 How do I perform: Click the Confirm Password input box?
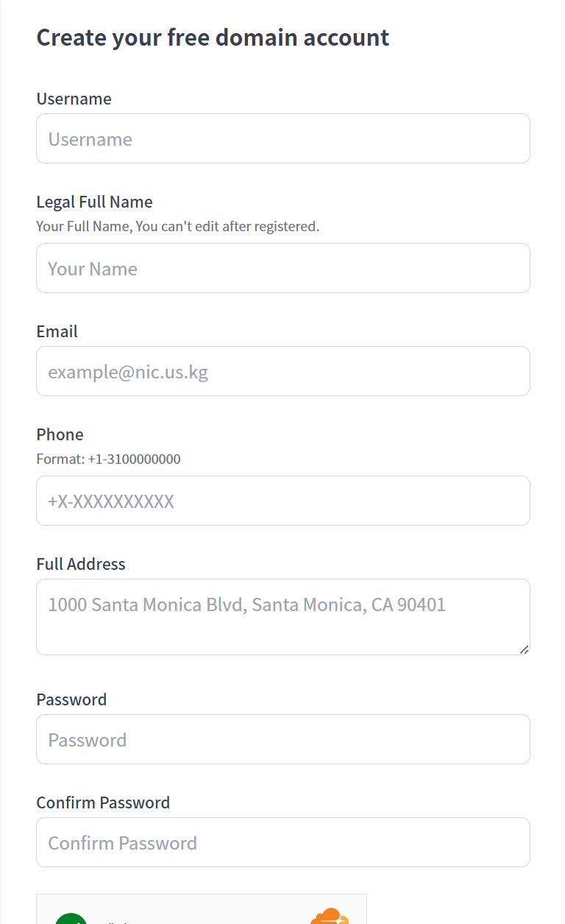pyautogui.click(x=283, y=842)
